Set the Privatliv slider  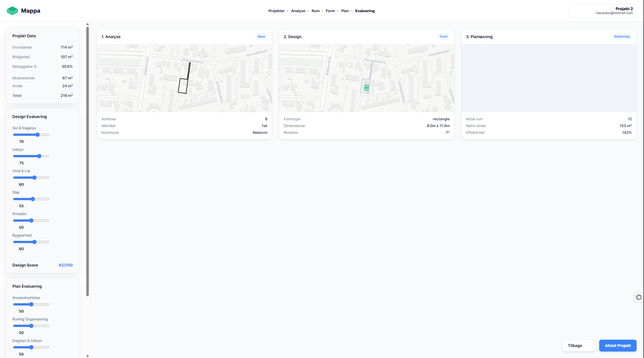(31, 221)
